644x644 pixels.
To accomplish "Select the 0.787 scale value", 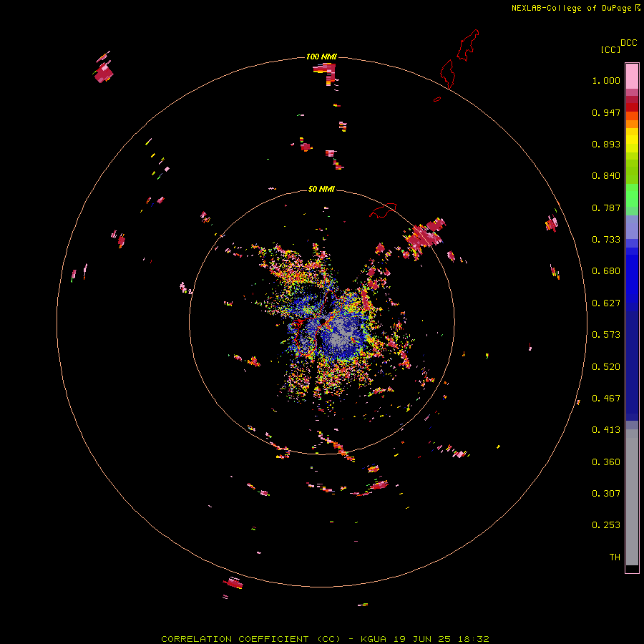I will coord(606,208).
